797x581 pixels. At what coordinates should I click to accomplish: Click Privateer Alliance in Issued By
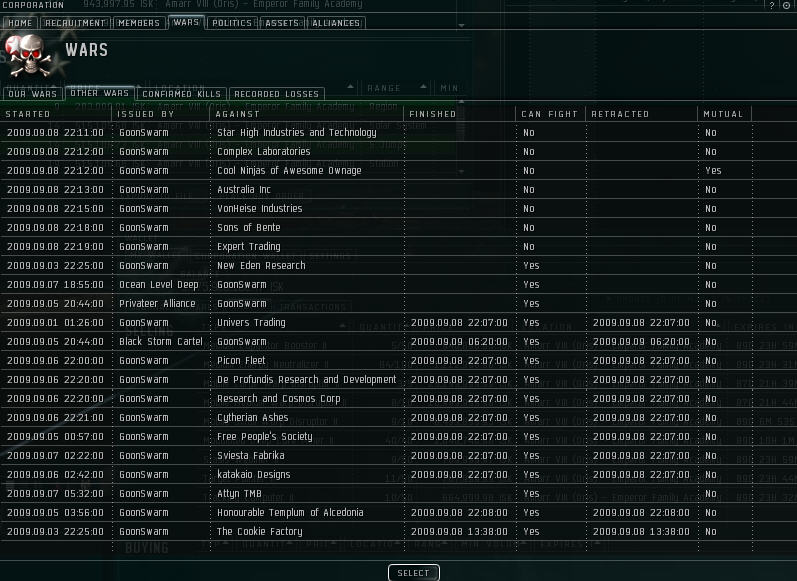pyautogui.click(x=157, y=303)
